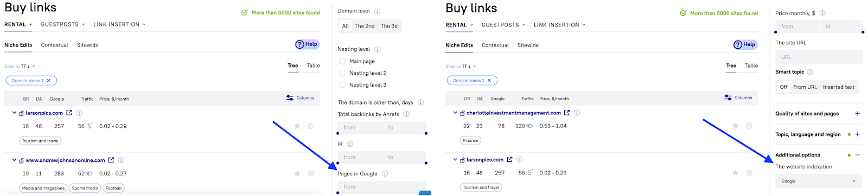
Task: Open GUESTPOSTS dropdown in right screenshot
Action: (x=503, y=25)
